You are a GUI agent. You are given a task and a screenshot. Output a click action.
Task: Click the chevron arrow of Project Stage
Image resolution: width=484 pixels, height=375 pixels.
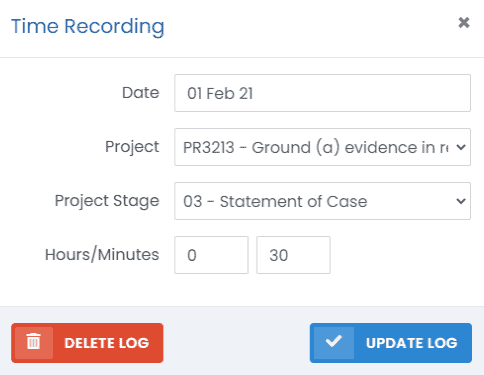pyautogui.click(x=461, y=201)
